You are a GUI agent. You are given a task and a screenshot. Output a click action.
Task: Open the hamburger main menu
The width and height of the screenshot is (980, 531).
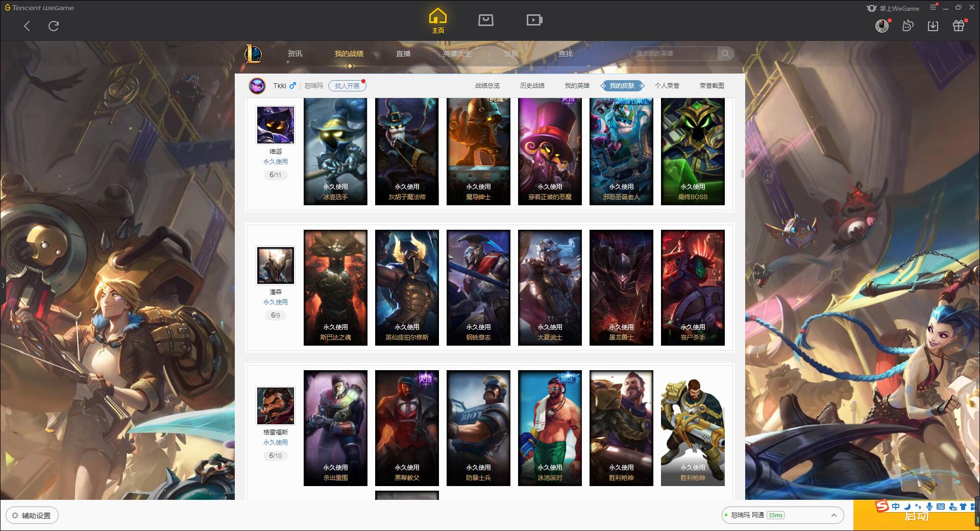coord(933,7)
